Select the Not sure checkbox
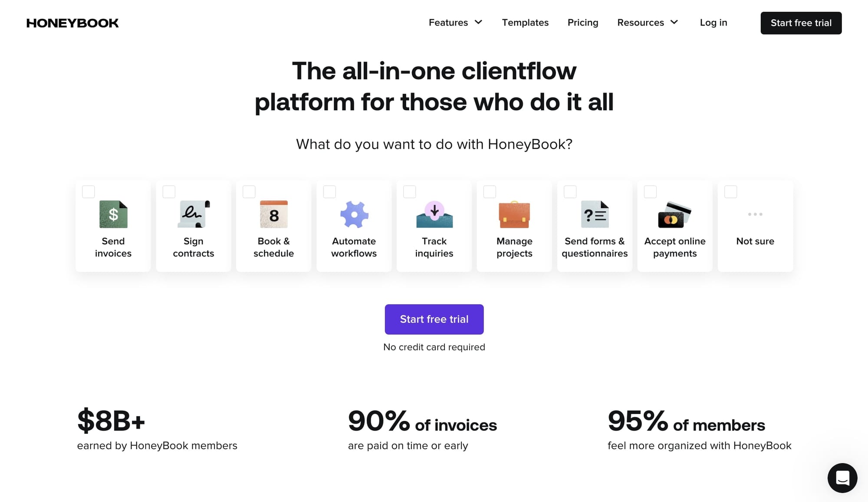 [x=731, y=192]
